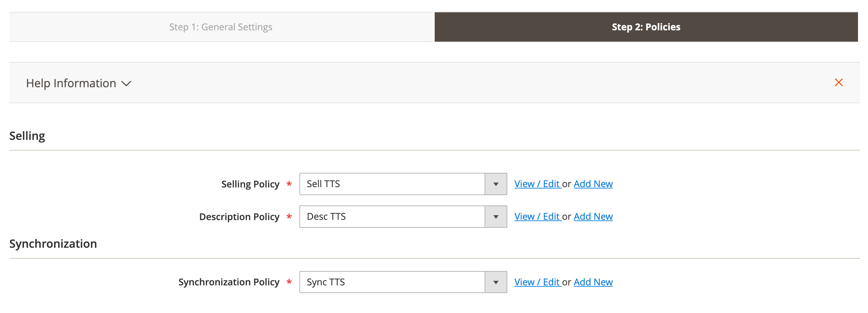Click Add New link for Synchronization Policy

coord(593,282)
